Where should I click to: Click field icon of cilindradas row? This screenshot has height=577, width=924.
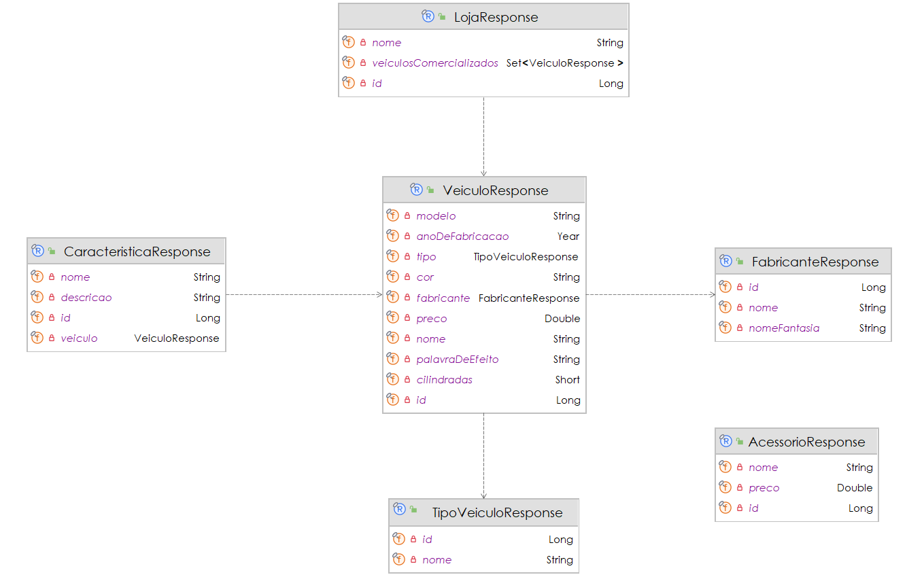point(392,379)
